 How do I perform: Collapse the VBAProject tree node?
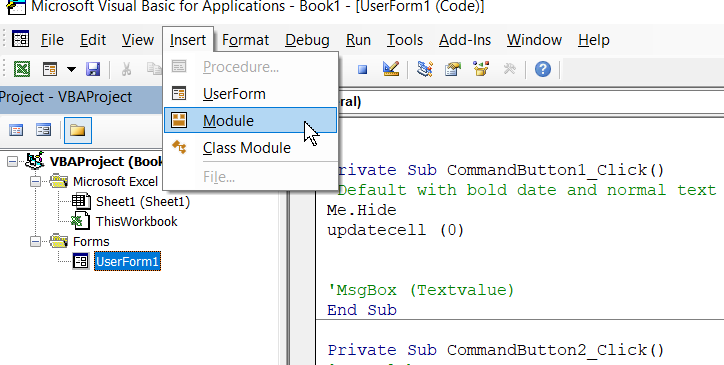[12, 162]
